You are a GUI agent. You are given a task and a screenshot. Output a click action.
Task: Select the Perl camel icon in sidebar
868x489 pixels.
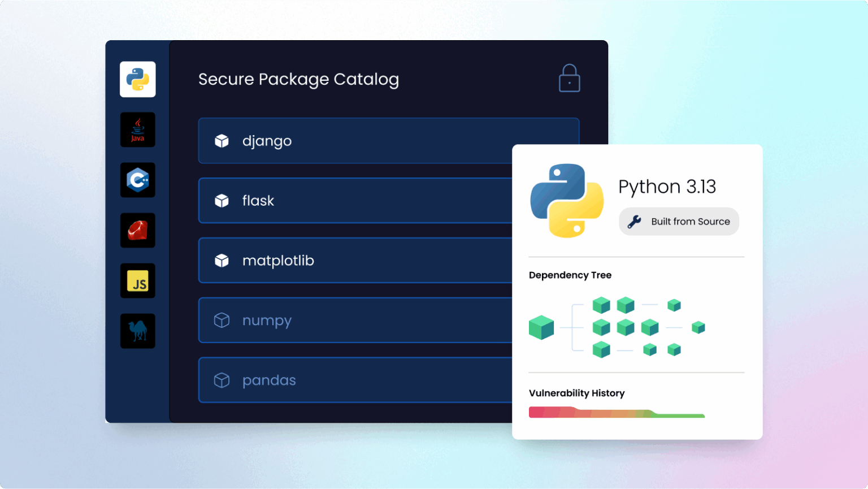click(137, 331)
